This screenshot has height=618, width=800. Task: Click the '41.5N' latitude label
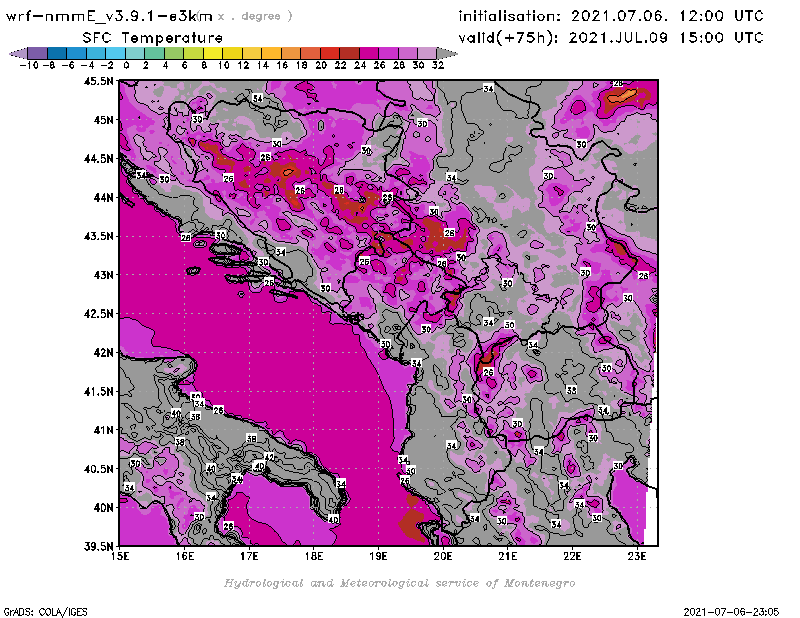[98, 391]
